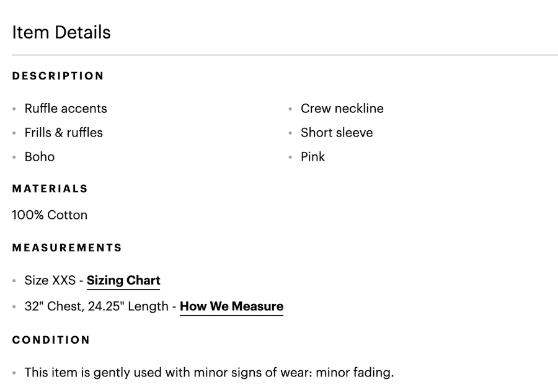The image size is (558, 392).
Task: Click the Crew neckline list item
Action: (x=342, y=109)
